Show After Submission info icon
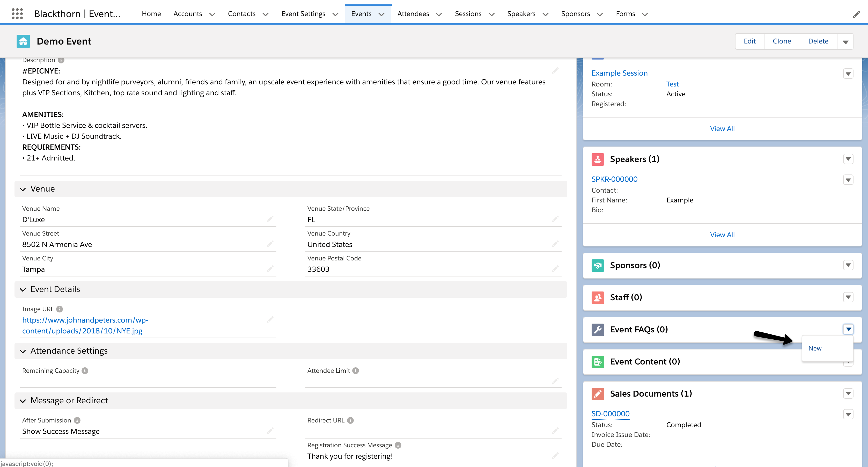The width and height of the screenshot is (868, 467). (x=77, y=420)
